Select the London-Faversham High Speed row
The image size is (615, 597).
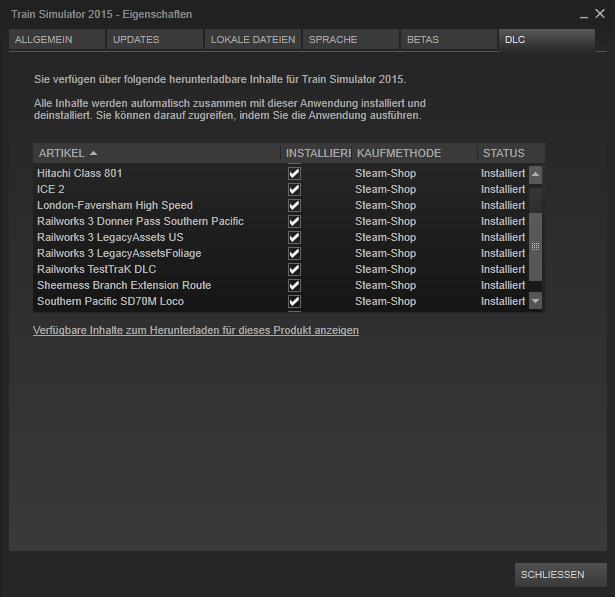[280, 206]
